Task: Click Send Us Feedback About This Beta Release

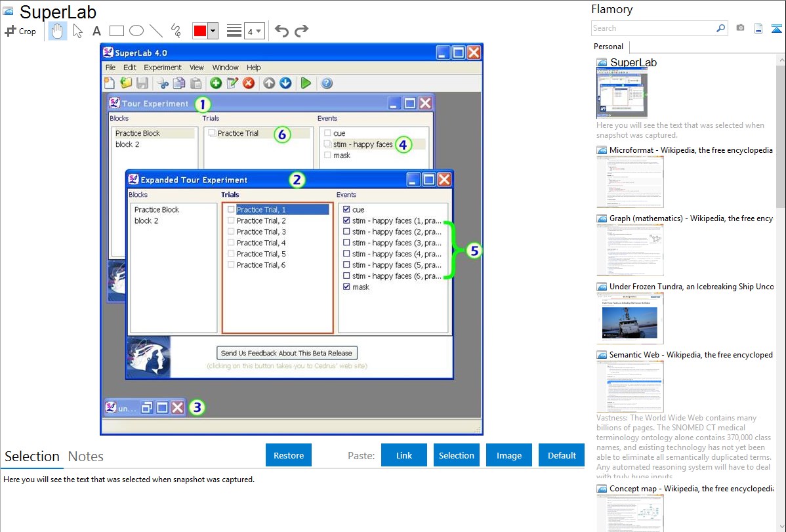Action: [287, 353]
